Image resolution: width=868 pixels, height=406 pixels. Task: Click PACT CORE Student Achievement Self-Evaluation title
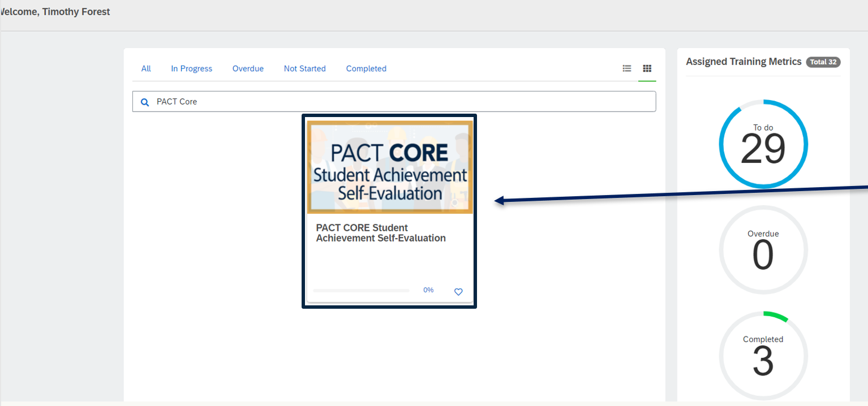point(380,233)
